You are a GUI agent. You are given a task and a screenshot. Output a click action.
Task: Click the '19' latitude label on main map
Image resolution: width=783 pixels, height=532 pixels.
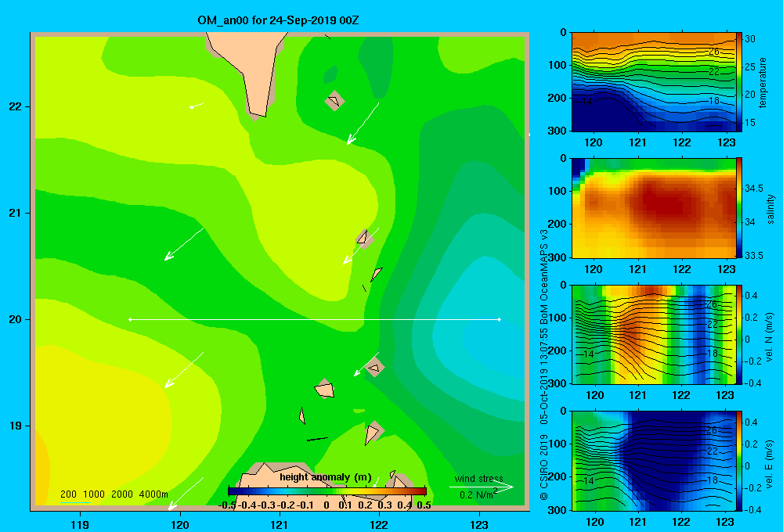click(x=16, y=426)
